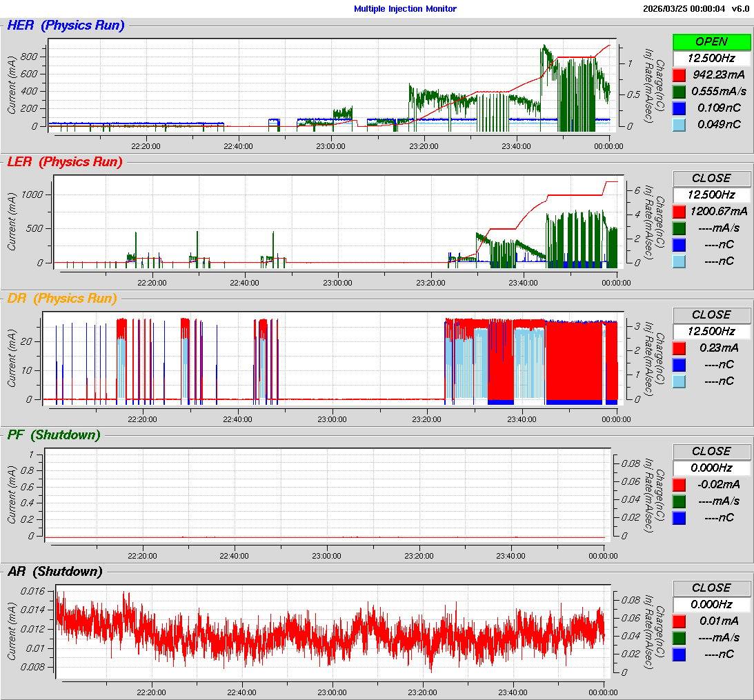Toggle the LER CLOSE status button
Image resolution: width=754 pixels, height=700 pixels.
click(711, 179)
